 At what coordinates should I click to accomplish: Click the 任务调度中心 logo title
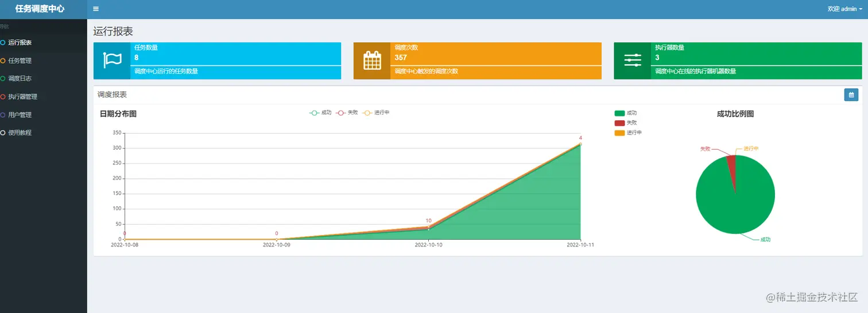[x=40, y=9]
